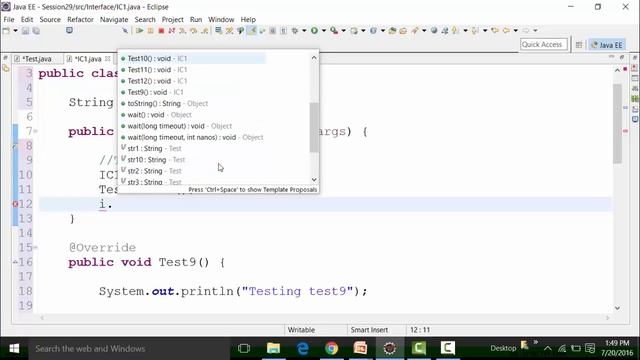
Task: Open the Search menu
Action: pyautogui.click(x=145, y=20)
